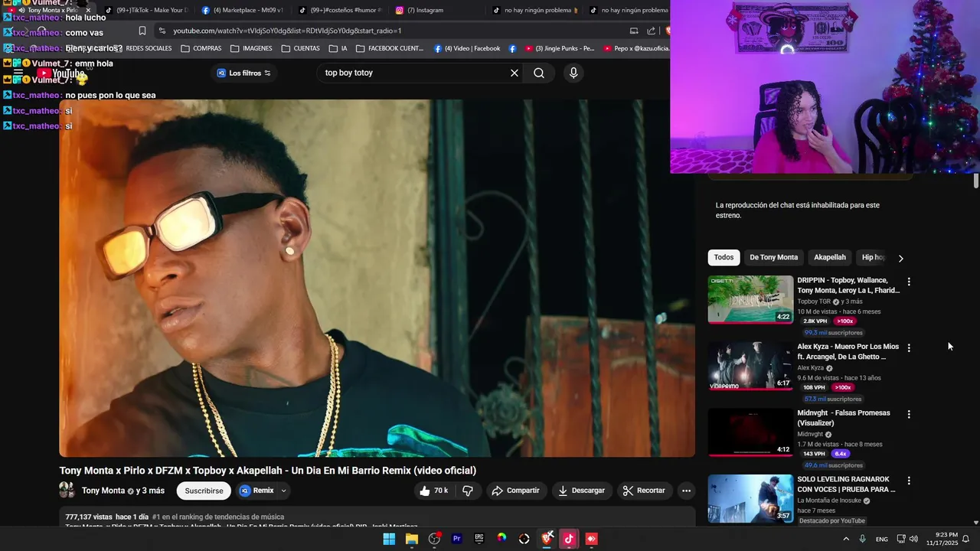980x551 pixels.
Task: Close the Tony Monta x Pirlo tab
Action: pos(88,10)
